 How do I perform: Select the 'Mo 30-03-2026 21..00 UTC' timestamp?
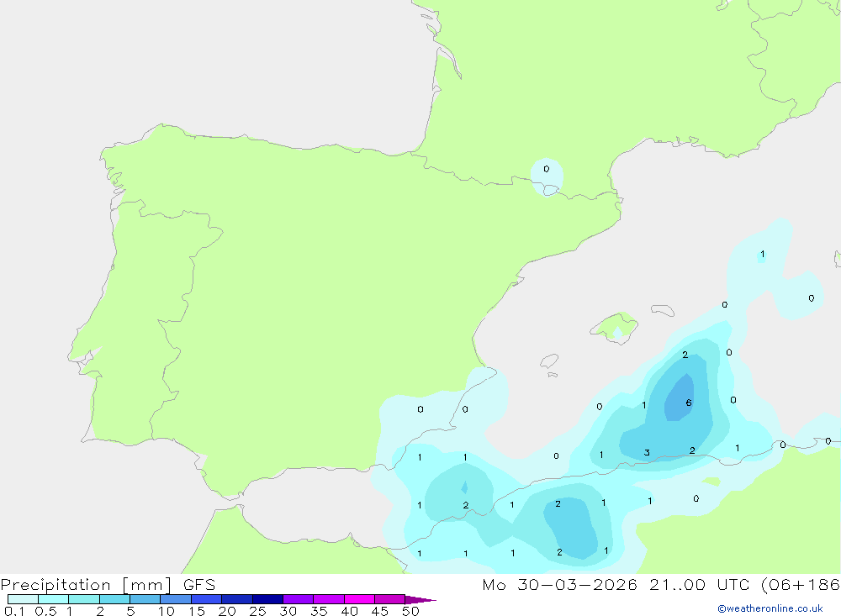click(618, 584)
